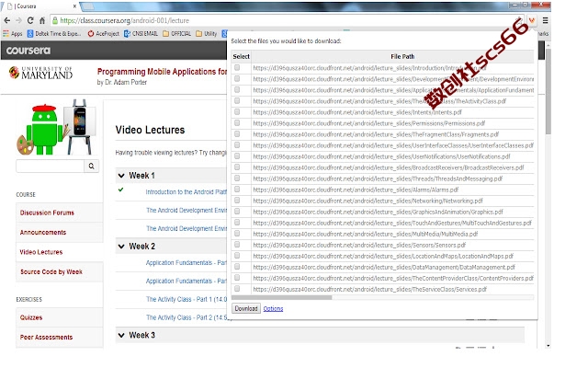This screenshot has height=368, width=588.
Task: Click the page vertical scrollbar thumb
Action: click(548, 91)
